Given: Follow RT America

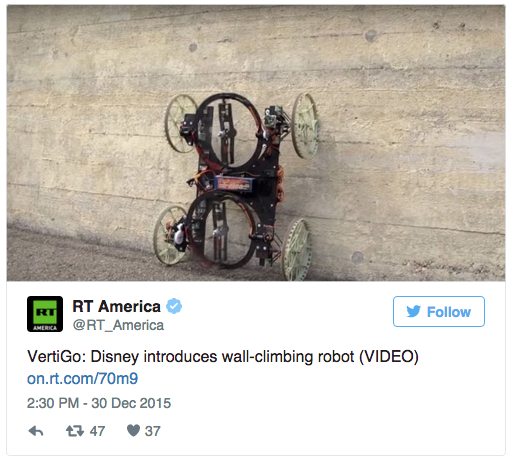Looking at the screenshot, I should pyautogui.click(x=439, y=312).
